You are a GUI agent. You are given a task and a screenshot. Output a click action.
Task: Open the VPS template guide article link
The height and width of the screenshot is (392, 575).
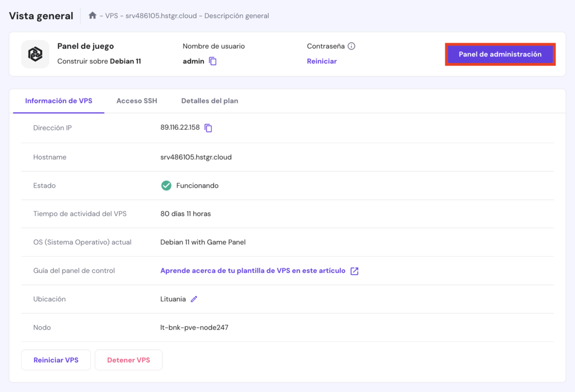click(253, 271)
